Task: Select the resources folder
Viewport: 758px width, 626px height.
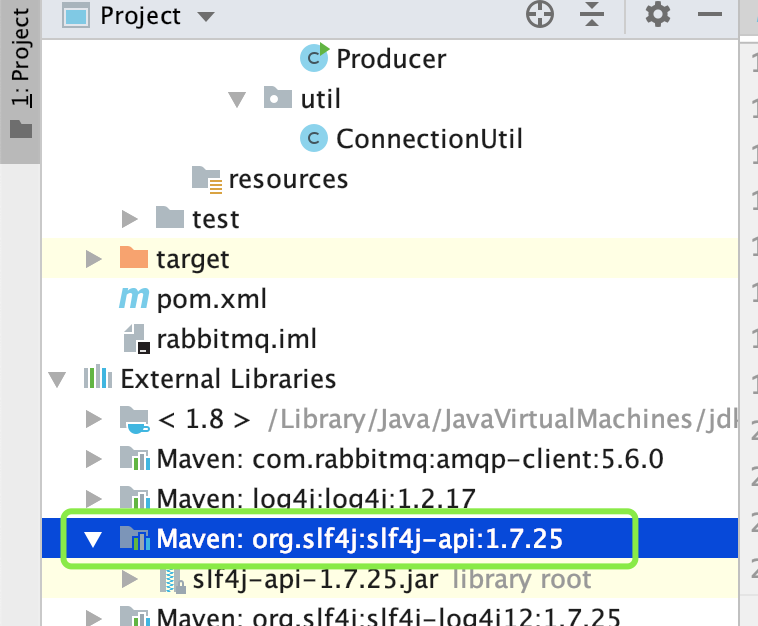Action: coord(288,179)
